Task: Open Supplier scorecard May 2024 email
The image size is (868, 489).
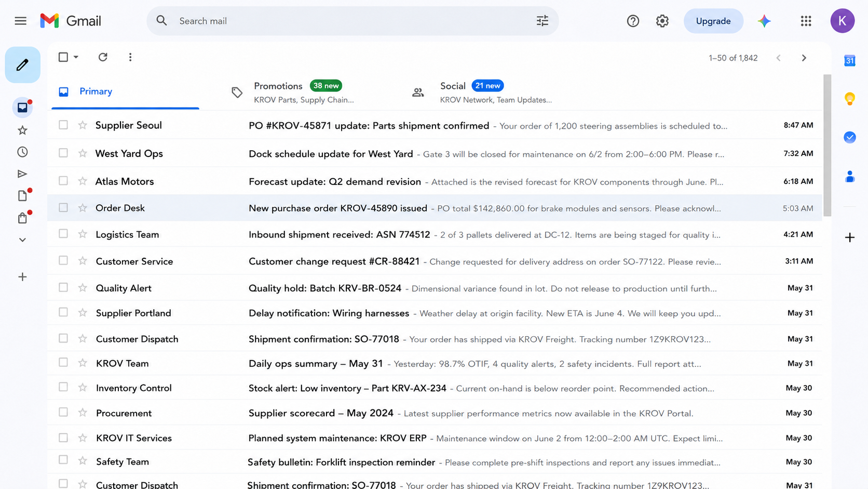Action: tap(435, 413)
